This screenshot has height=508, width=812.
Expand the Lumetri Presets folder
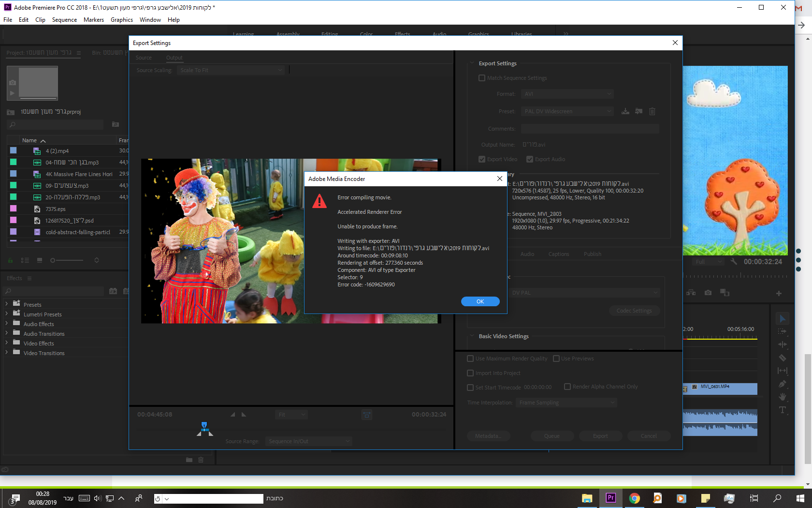6,314
